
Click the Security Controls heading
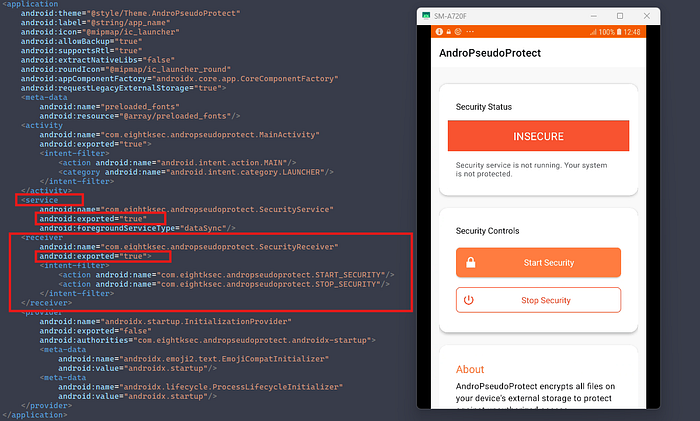pyautogui.click(x=487, y=231)
